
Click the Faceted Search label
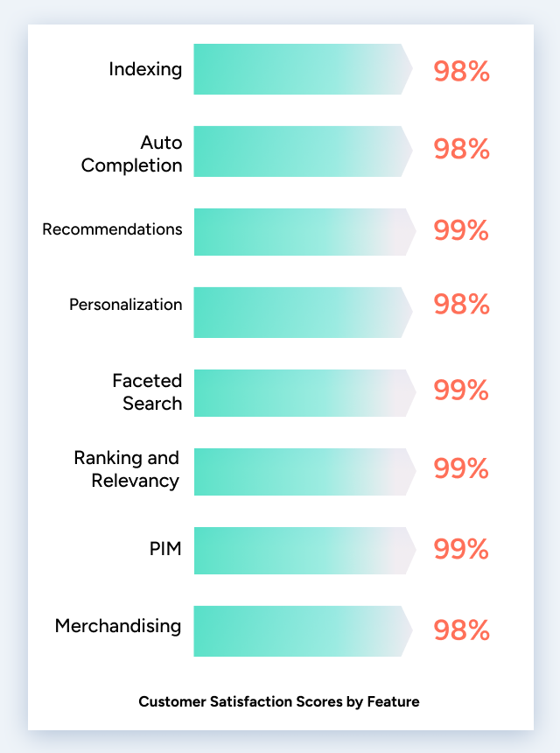point(147,391)
